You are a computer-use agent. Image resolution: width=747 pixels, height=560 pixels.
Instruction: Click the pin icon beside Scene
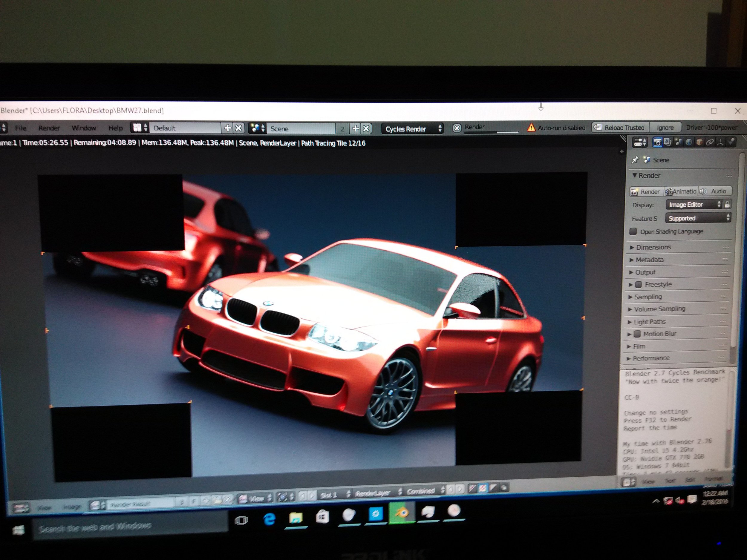coord(635,160)
